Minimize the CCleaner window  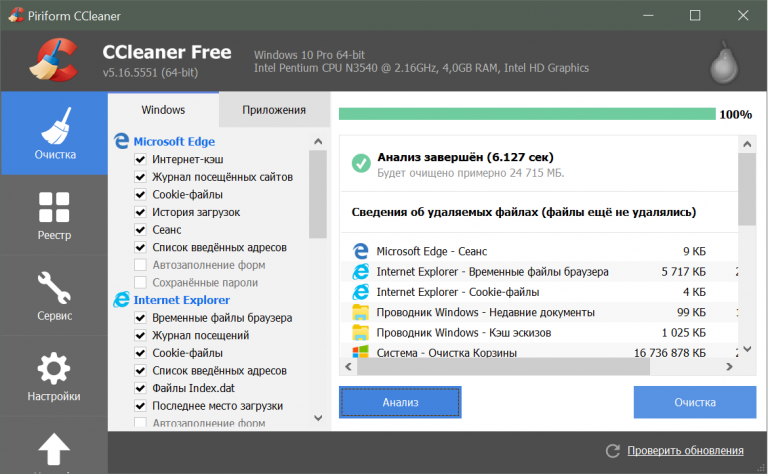click(648, 15)
